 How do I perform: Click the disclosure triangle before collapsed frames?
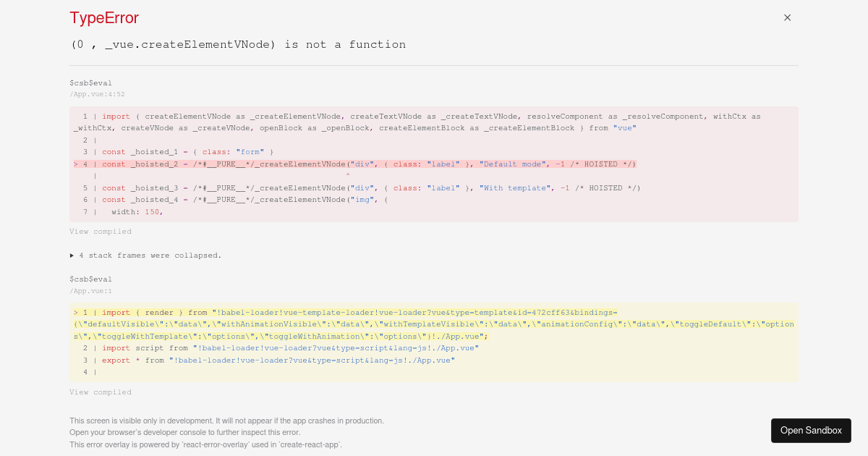[72, 255]
